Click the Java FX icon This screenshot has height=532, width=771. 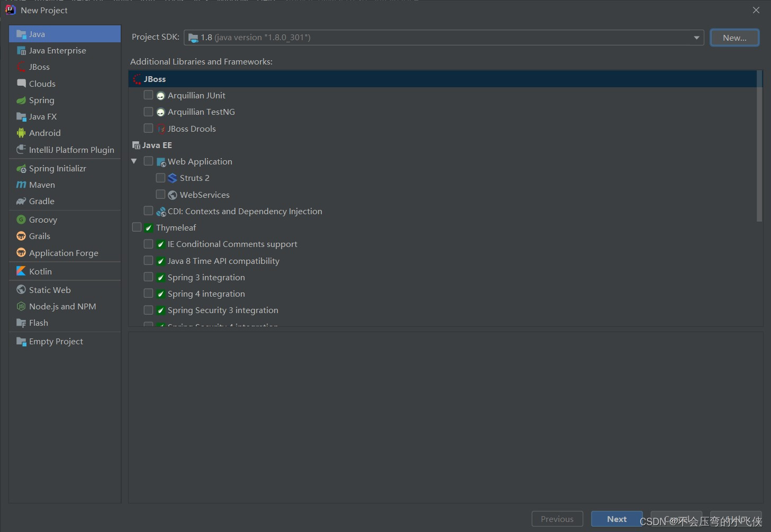[x=21, y=117]
